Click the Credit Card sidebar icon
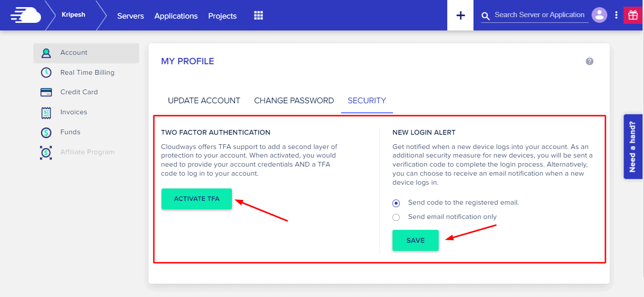The width and height of the screenshot is (644, 297). pos(46,92)
